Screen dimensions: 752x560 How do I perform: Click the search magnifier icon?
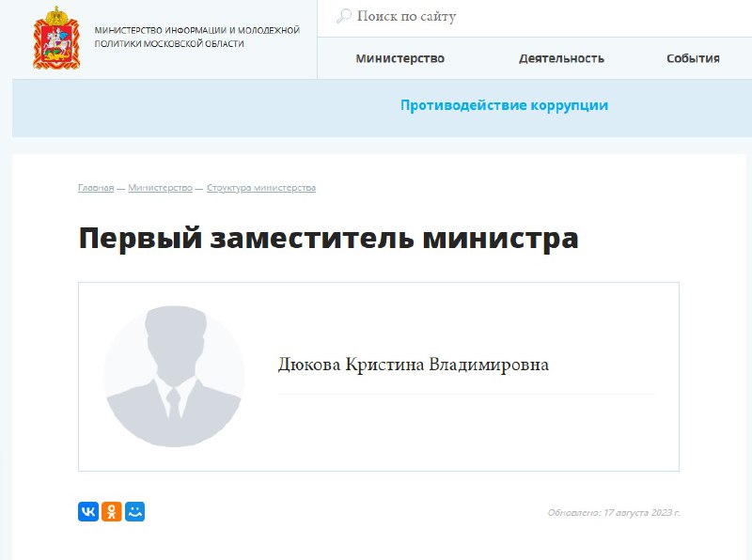[x=343, y=16]
